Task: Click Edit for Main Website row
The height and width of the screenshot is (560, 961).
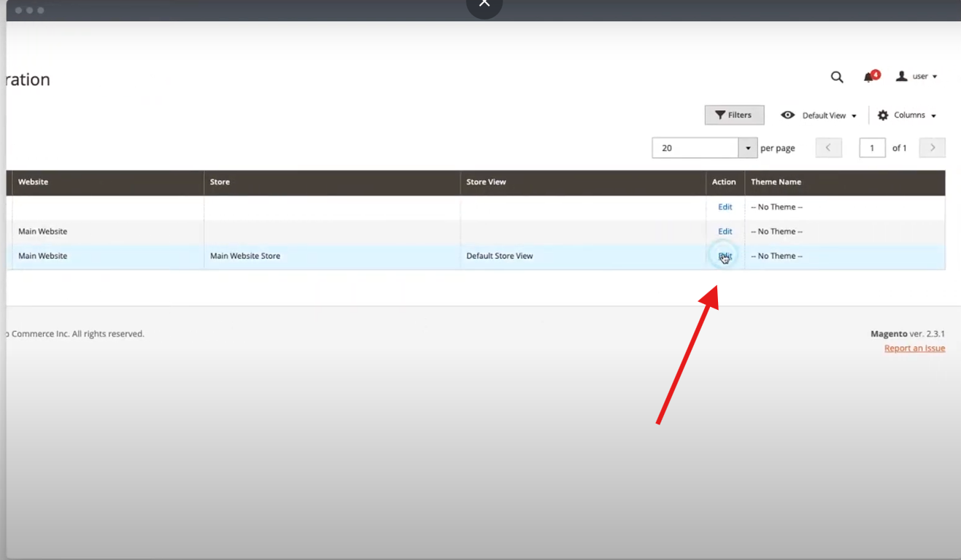Action: click(725, 231)
